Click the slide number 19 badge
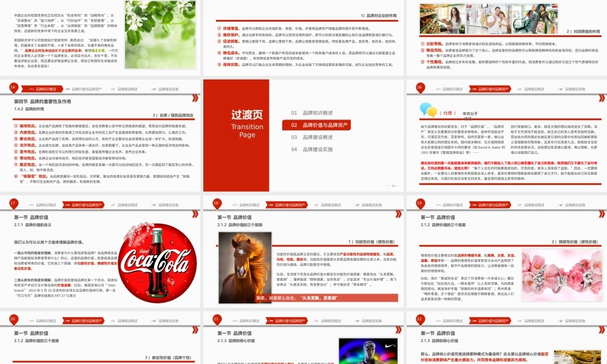The width and height of the screenshot is (607, 364). [419, 203]
